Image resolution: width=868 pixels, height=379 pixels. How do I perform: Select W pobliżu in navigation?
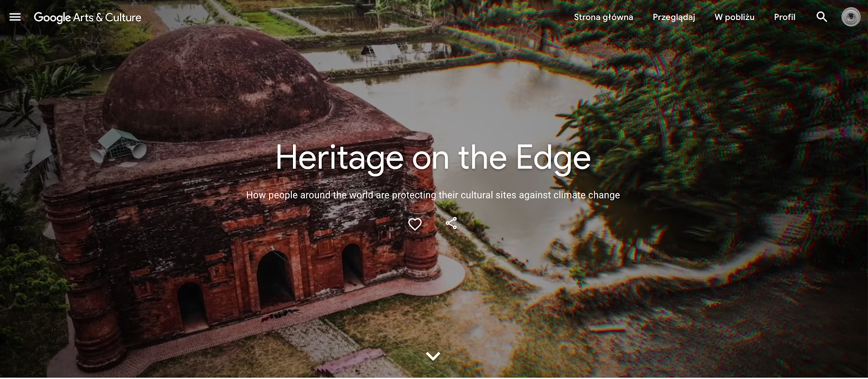735,17
